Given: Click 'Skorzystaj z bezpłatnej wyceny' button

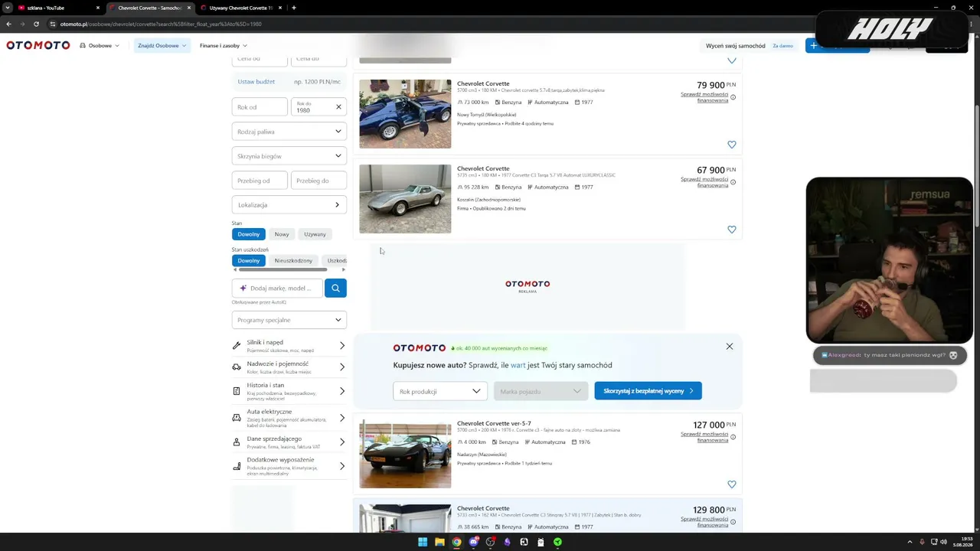Looking at the screenshot, I should click(648, 391).
